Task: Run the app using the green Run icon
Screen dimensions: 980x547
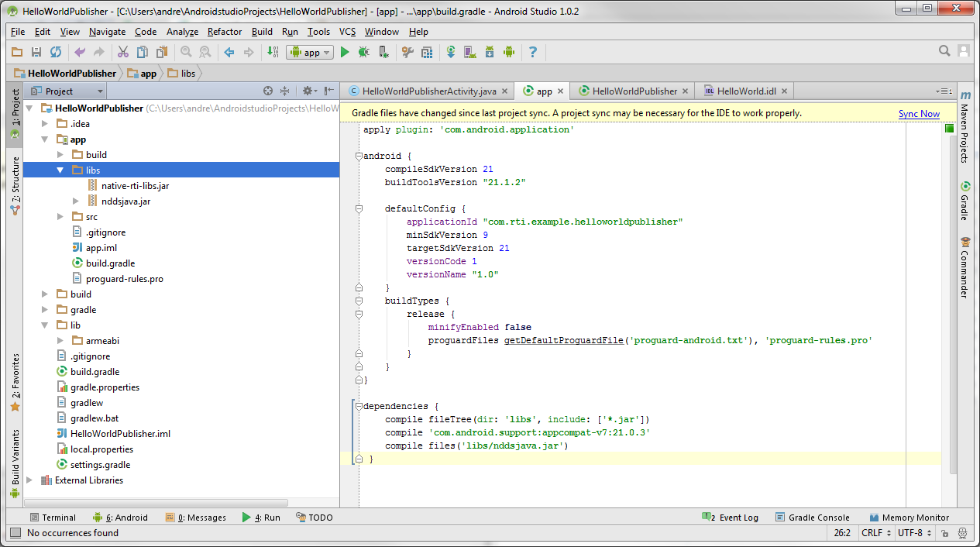Action: coord(345,52)
